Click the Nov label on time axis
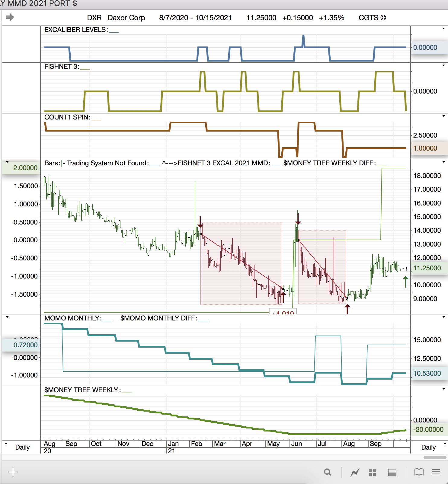 [123, 444]
